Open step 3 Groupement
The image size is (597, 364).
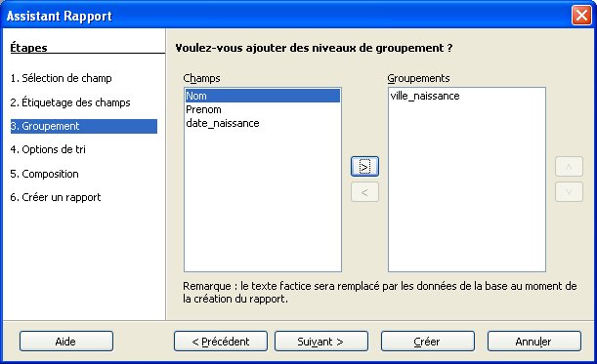pyautogui.click(x=83, y=126)
